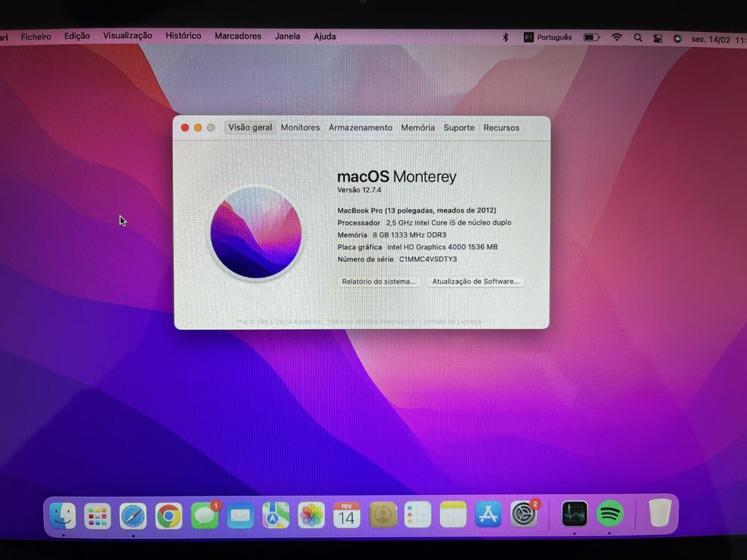Click the Versão 12.7.4 text
The image size is (747, 560).
point(359,190)
